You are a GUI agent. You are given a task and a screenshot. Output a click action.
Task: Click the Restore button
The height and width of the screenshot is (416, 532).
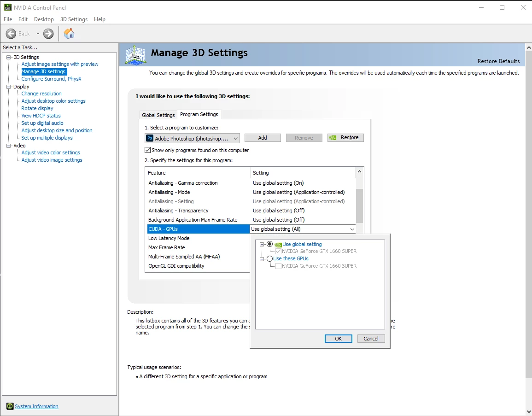tap(345, 137)
